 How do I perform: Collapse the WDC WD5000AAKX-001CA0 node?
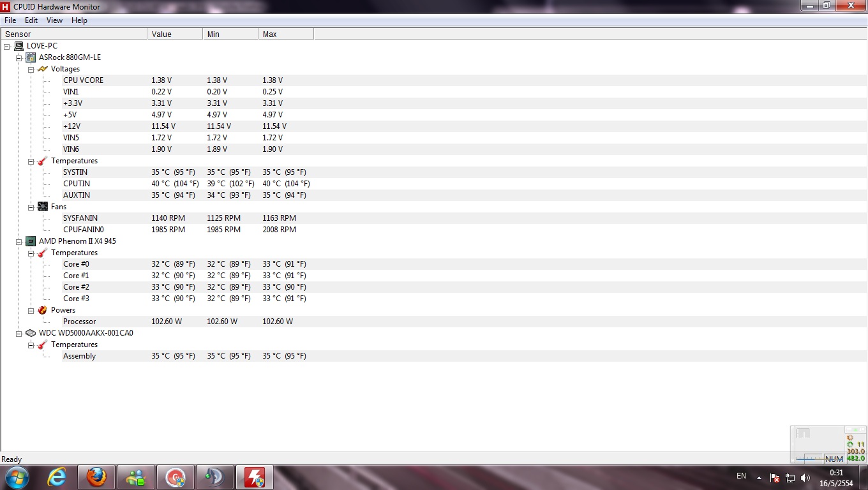[x=19, y=333]
